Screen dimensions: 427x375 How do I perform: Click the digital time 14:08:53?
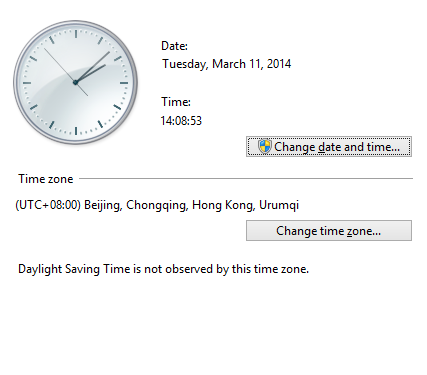(181, 121)
